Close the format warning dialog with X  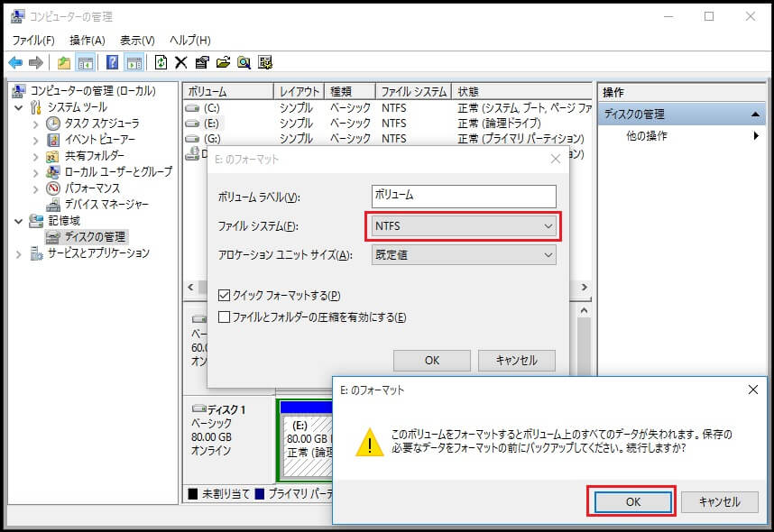(x=752, y=390)
